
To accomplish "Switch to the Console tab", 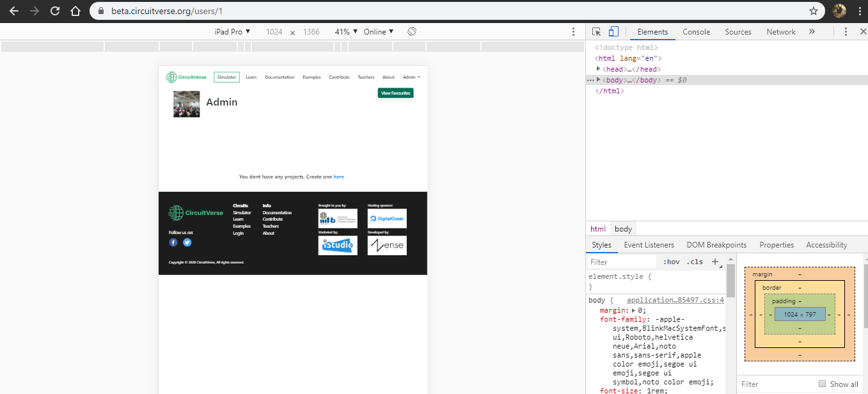I will [x=696, y=31].
